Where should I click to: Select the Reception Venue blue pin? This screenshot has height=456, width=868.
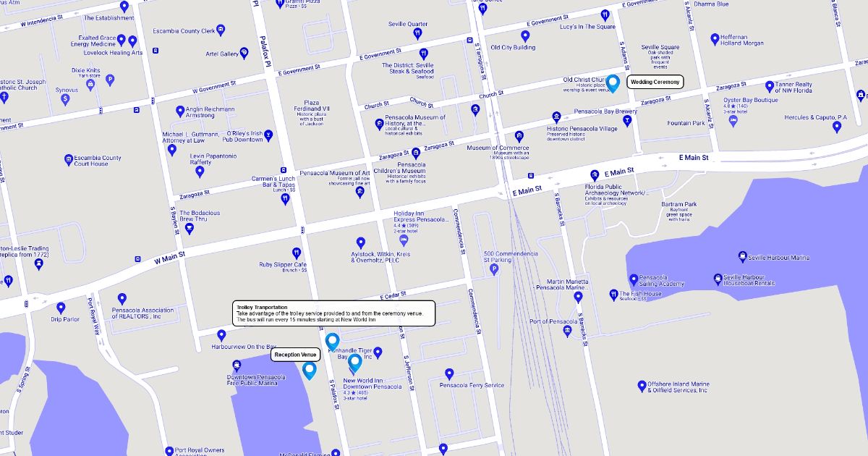[310, 370]
